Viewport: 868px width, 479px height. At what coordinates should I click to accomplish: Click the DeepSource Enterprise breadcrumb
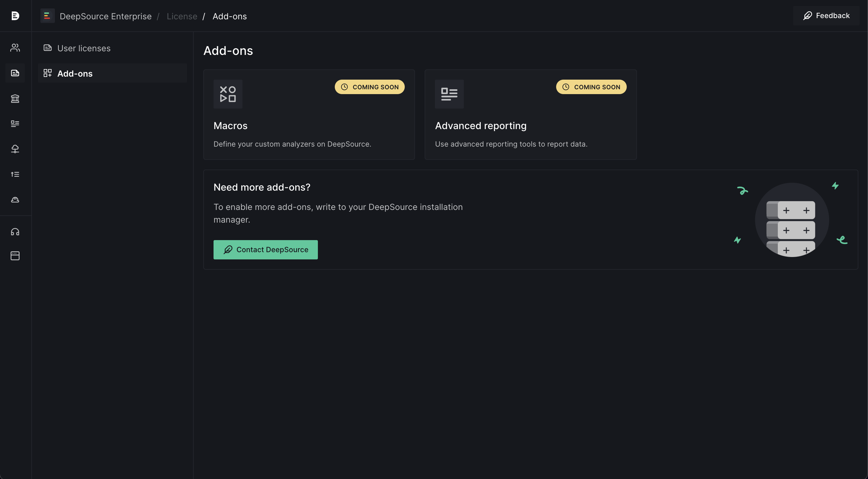point(106,16)
